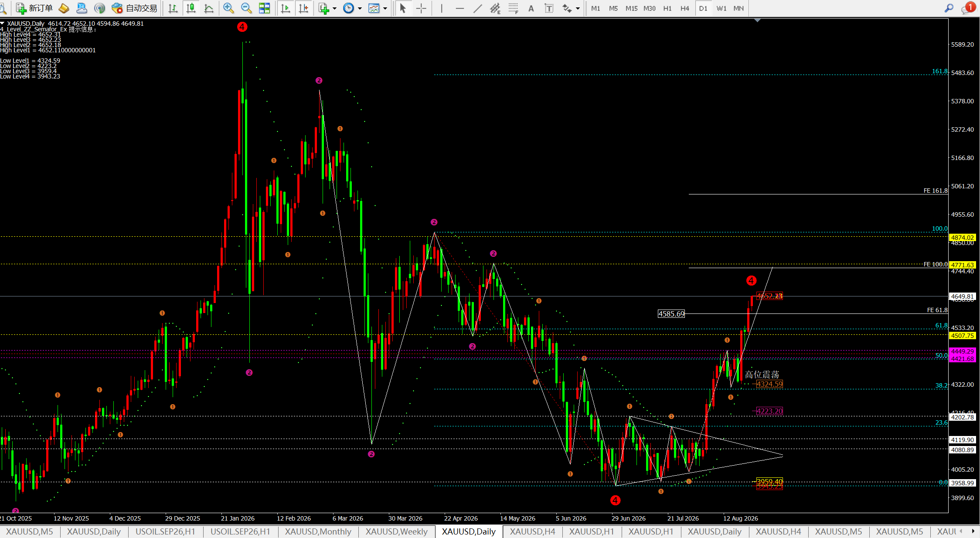Select line chart mode icon
Image resolution: width=980 pixels, height=538 pixels.
209,8
